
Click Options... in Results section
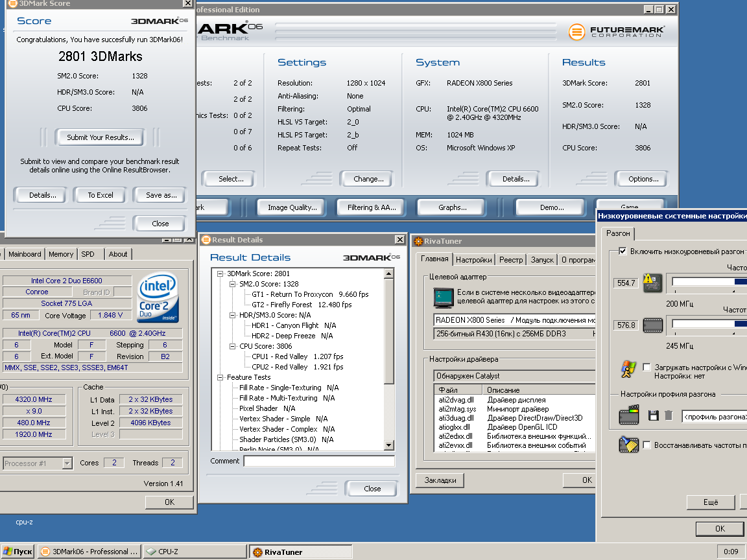point(643,179)
